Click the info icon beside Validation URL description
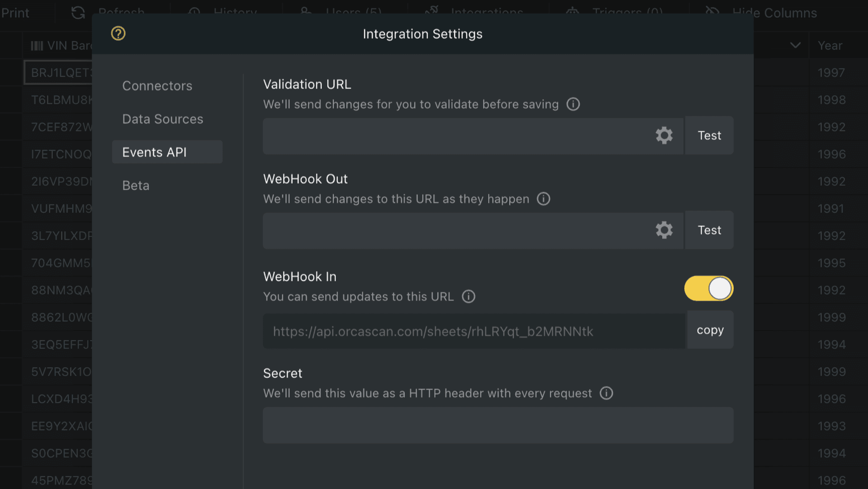Viewport: 868px width, 489px height. pos(573,104)
